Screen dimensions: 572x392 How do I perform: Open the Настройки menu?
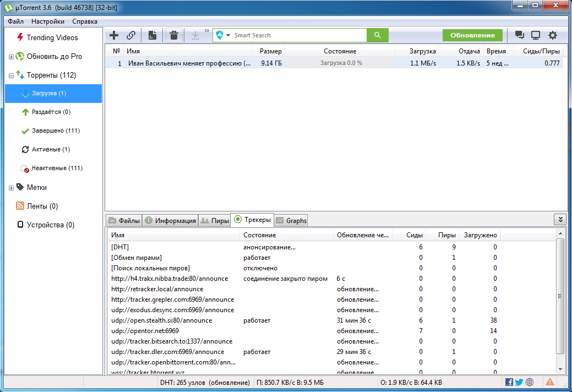point(48,21)
